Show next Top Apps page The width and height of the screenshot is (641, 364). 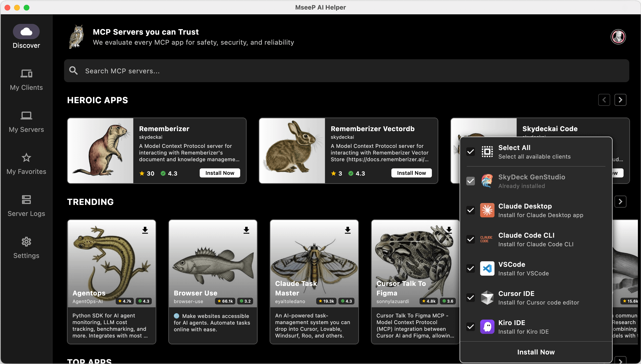(620, 361)
